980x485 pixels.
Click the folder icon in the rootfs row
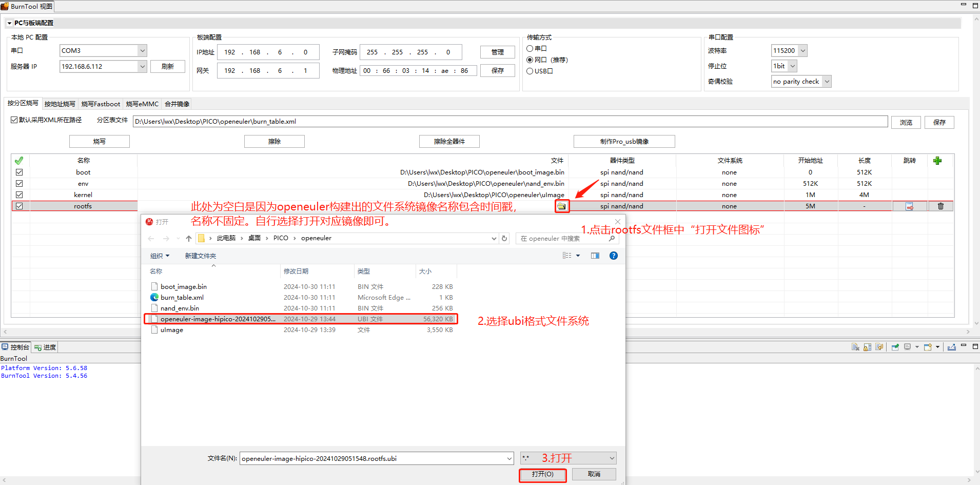[x=562, y=206]
